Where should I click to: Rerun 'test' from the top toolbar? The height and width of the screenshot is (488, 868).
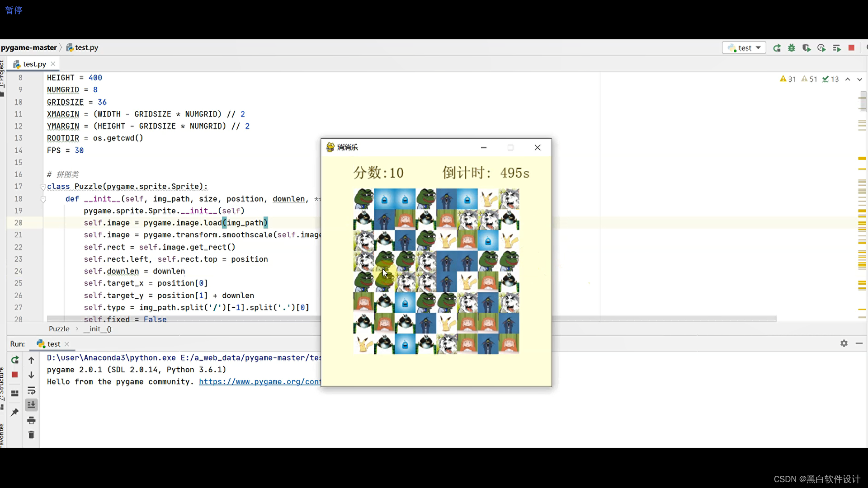coord(777,48)
